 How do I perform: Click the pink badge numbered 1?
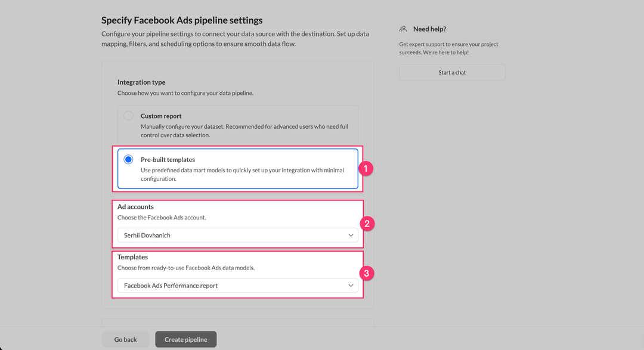tap(367, 169)
